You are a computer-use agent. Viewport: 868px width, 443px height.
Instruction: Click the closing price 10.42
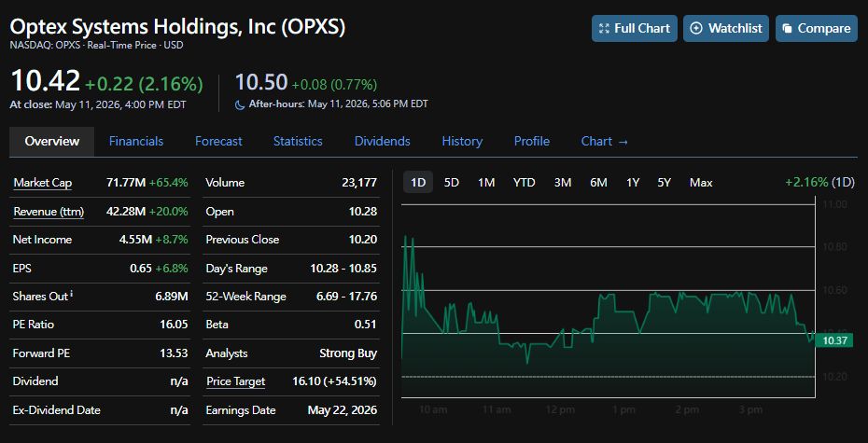pyautogui.click(x=46, y=81)
